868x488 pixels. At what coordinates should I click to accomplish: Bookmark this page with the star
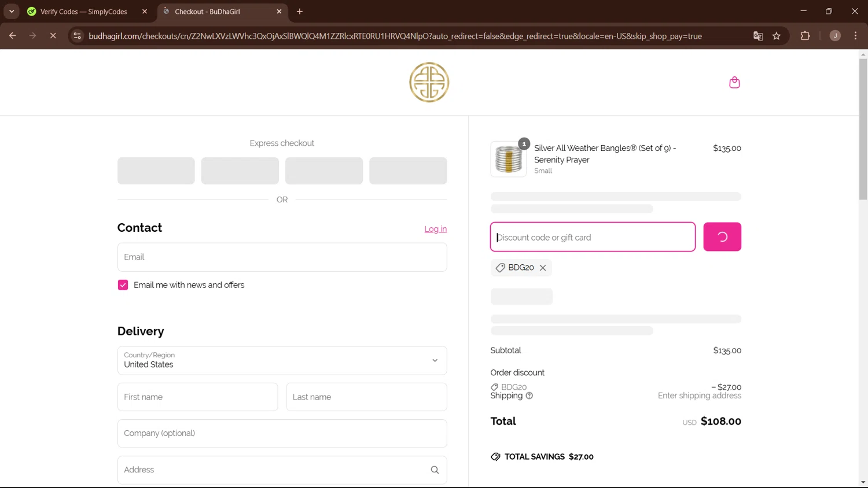coord(777,36)
